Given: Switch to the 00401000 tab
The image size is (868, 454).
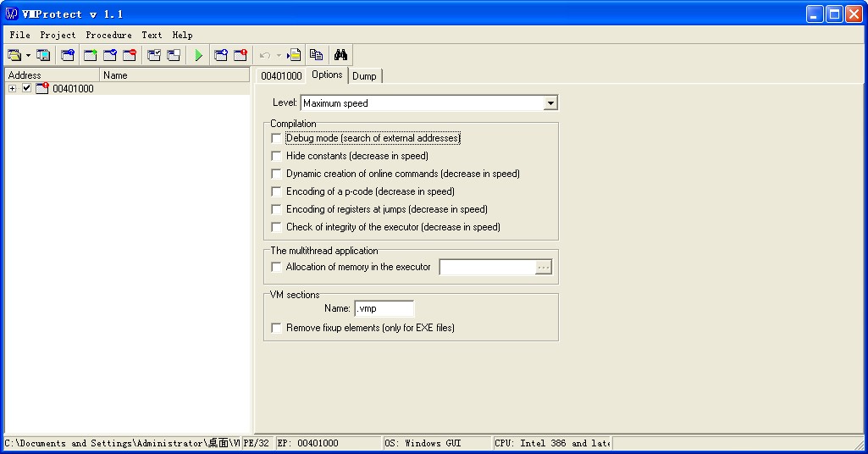Looking at the screenshot, I should point(281,76).
